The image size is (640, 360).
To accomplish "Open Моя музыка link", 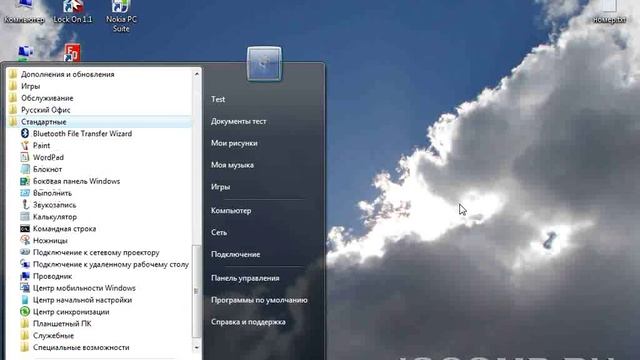I will tap(232, 165).
